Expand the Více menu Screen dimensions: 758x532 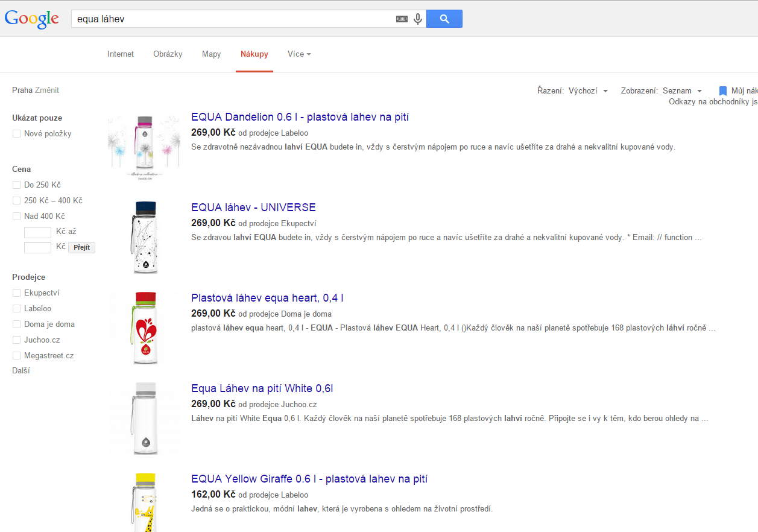(299, 54)
